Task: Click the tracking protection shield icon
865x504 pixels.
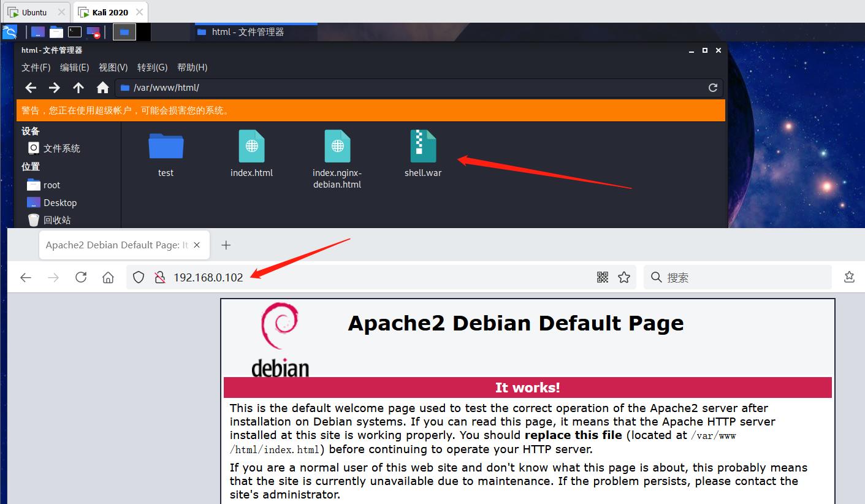Action: click(139, 278)
